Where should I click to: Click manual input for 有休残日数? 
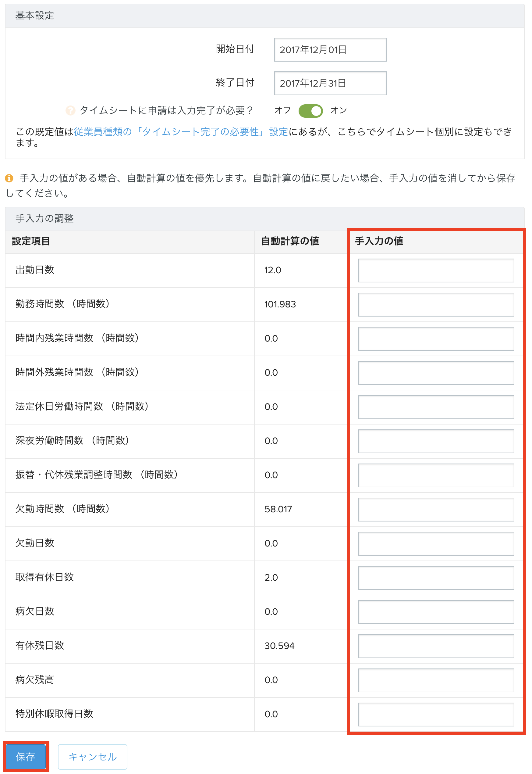pos(436,646)
